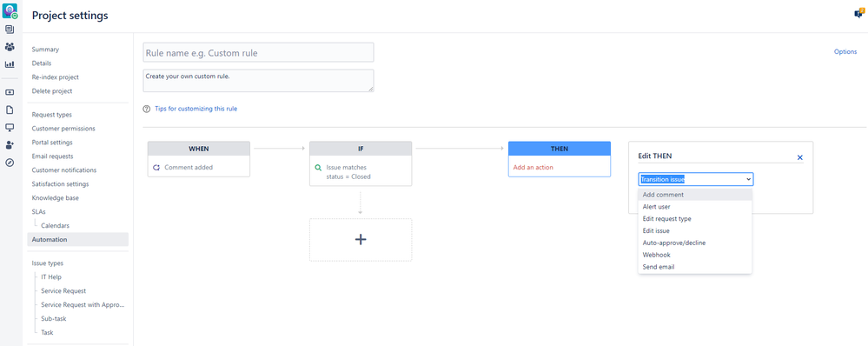Viewport: 868px width, 346px height.
Task: Open the Transition issue action dropdown
Action: point(695,179)
